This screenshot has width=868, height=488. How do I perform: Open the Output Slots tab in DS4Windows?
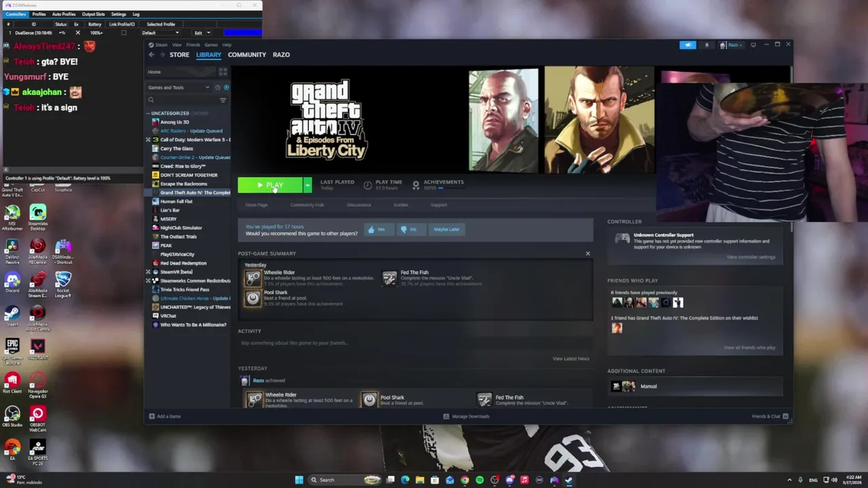pyautogui.click(x=94, y=14)
